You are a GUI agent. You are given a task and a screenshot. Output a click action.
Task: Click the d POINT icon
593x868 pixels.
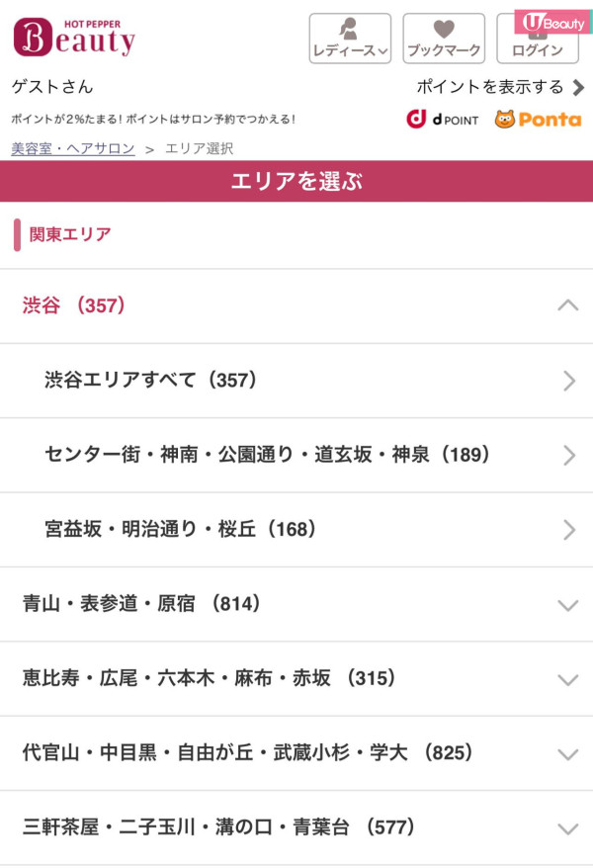tap(443, 119)
